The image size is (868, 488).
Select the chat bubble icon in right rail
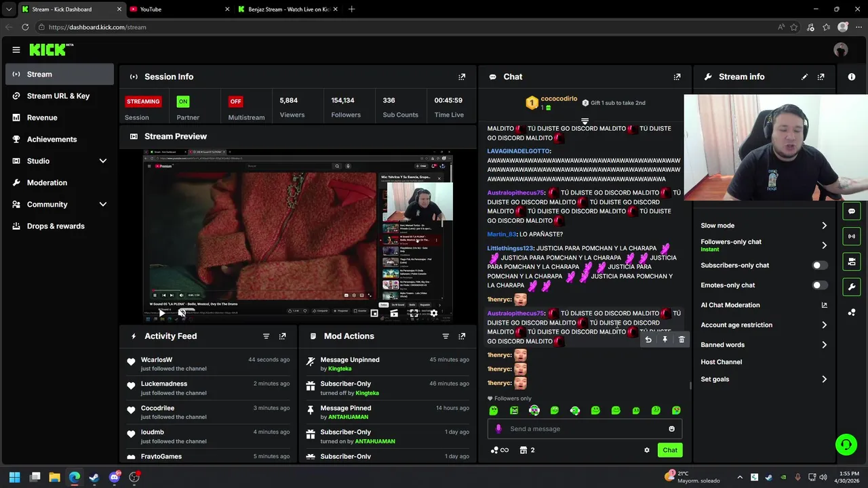coord(852,211)
